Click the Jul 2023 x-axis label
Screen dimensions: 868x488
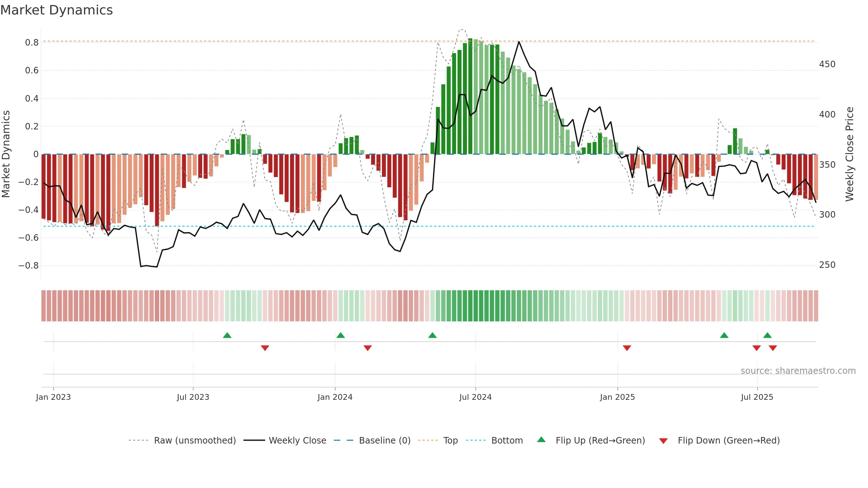tap(193, 397)
